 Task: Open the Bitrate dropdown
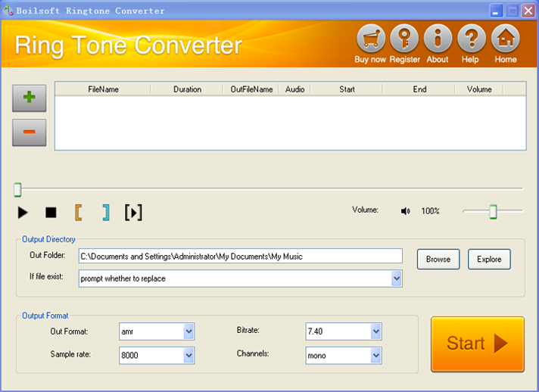(x=344, y=331)
